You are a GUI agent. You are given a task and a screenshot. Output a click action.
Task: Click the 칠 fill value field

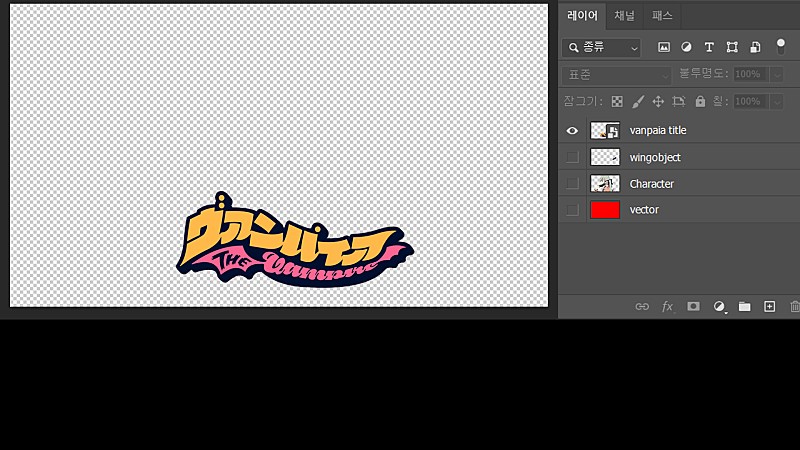coord(751,101)
